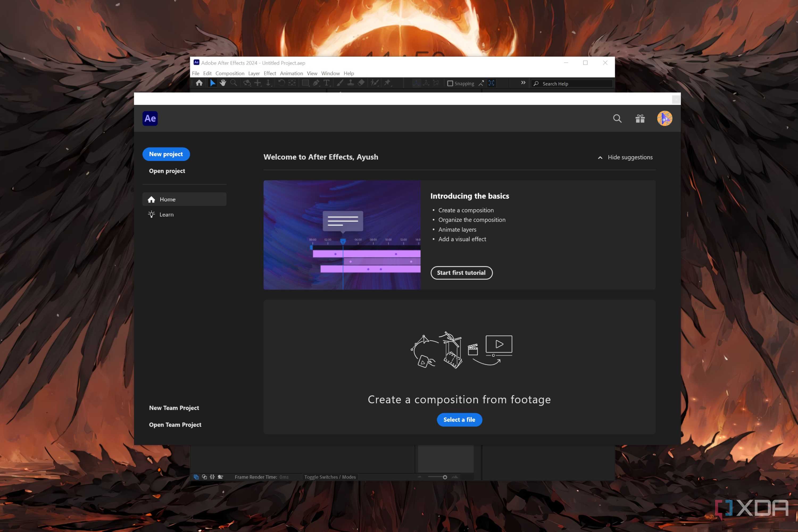Open the Animation menu
Viewport: 798px width, 532px height.
292,73
